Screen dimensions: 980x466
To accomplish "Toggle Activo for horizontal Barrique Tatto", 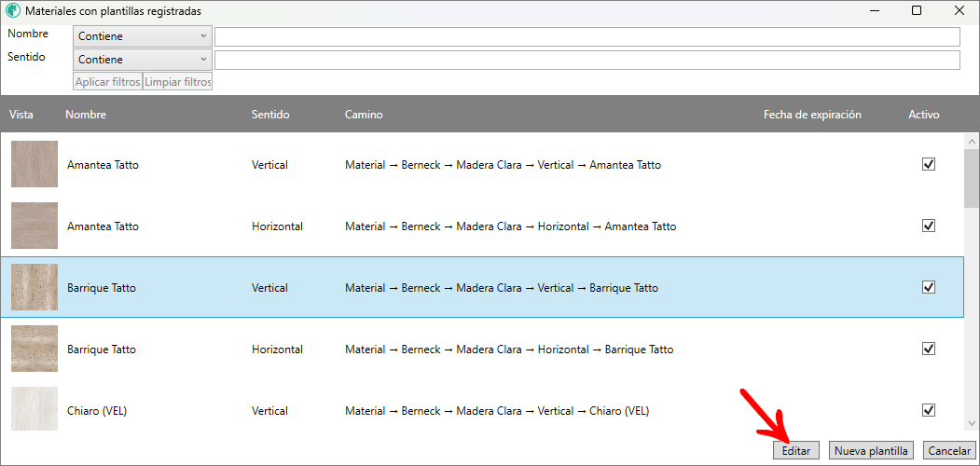I will tap(928, 349).
